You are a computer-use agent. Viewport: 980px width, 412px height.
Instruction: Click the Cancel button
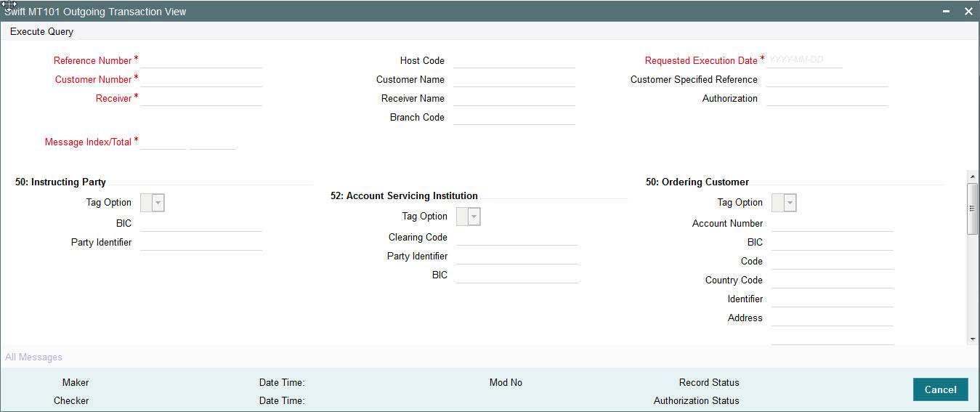click(940, 389)
